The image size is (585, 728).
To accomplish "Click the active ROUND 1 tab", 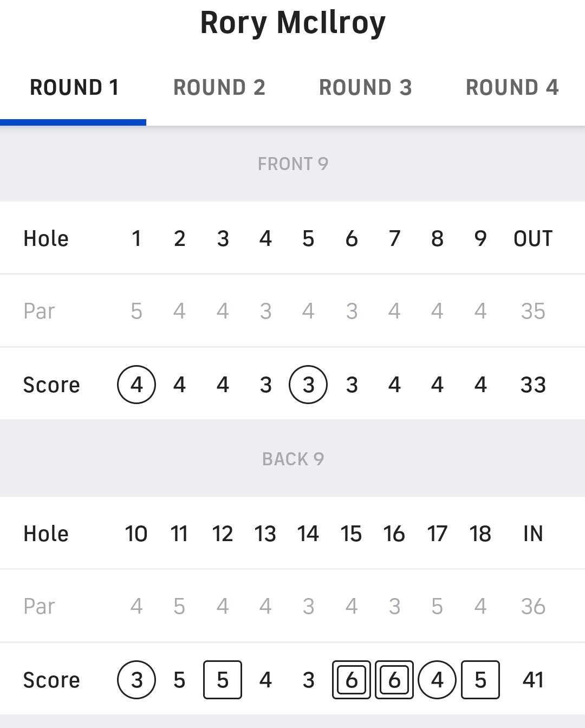I will 74,88.
